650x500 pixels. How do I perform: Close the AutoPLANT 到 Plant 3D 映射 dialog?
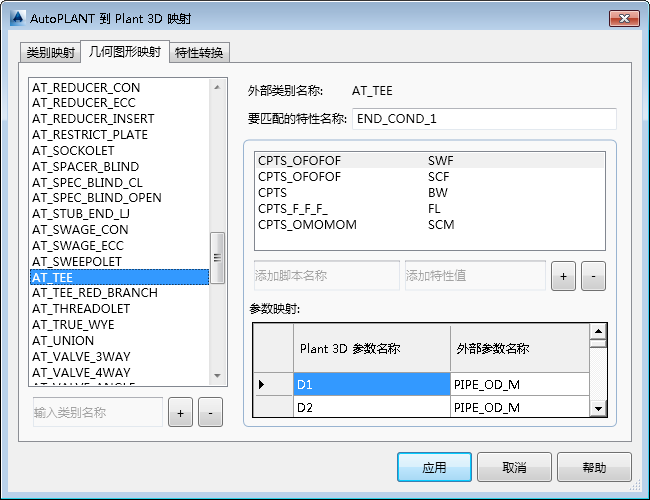[x=624, y=18]
